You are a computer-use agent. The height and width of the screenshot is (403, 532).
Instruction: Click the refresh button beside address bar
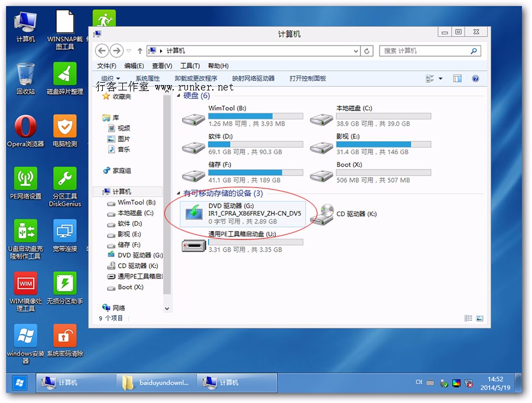(x=367, y=51)
